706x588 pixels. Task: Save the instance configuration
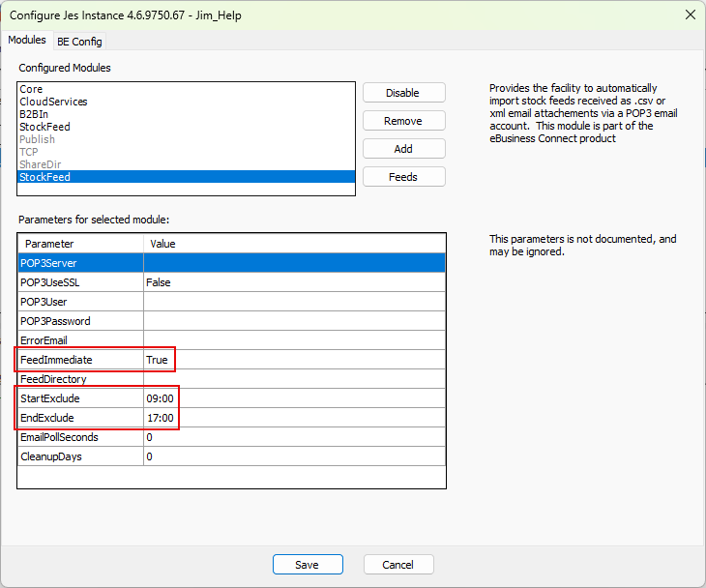308,565
